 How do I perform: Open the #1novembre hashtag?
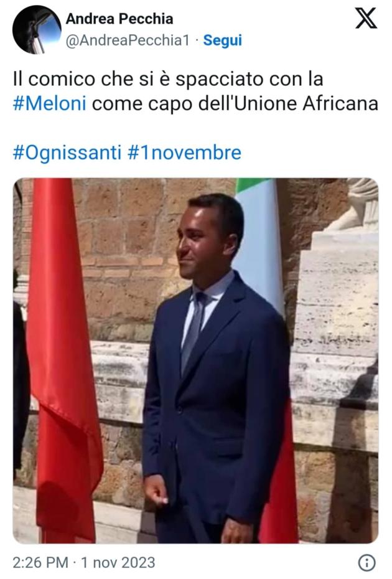click(184, 153)
